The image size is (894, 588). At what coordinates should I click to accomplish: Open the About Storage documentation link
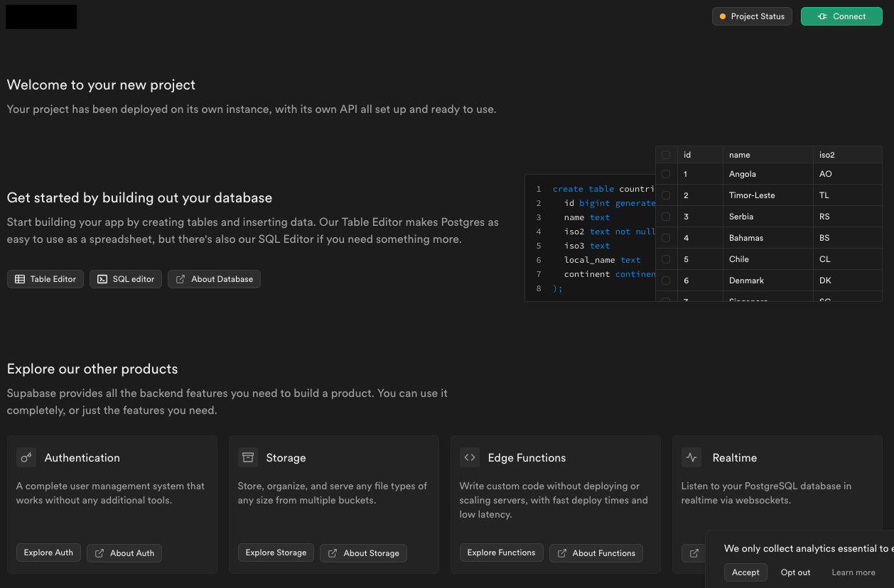coord(364,553)
